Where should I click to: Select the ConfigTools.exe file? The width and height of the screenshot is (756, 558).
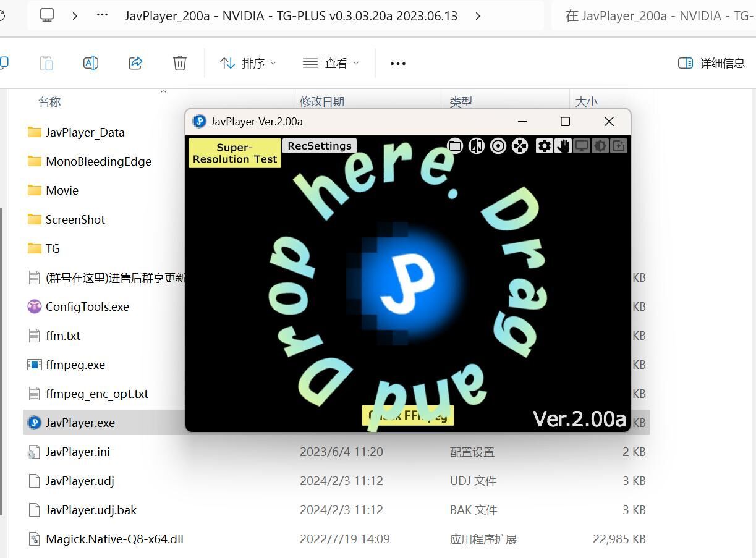tap(87, 306)
